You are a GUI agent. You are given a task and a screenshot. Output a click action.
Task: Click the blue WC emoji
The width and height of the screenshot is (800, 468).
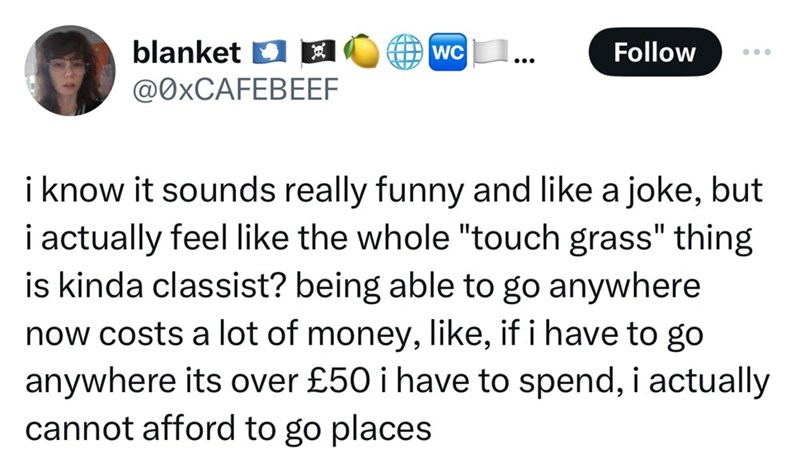[x=444, y=52]
